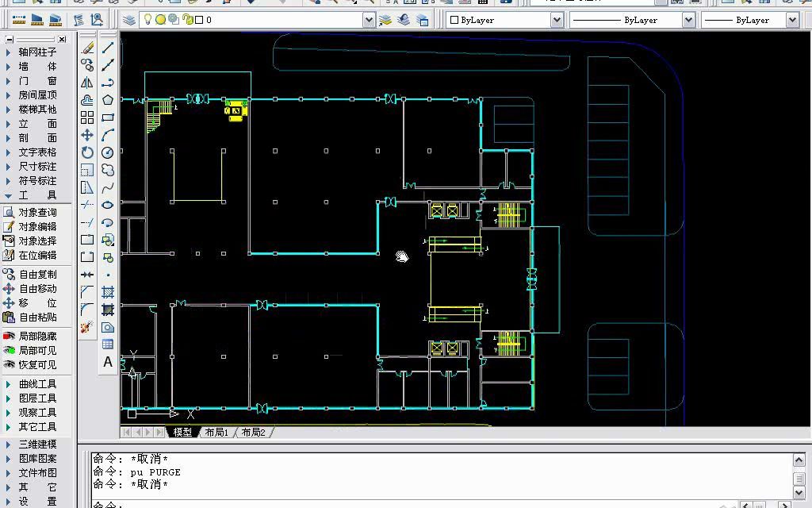Open the multiline Text tool (A)

[107, 361]
